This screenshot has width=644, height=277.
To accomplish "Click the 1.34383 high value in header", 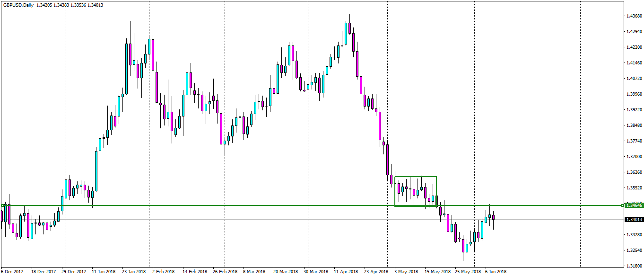I will click(x=61, y=5).
